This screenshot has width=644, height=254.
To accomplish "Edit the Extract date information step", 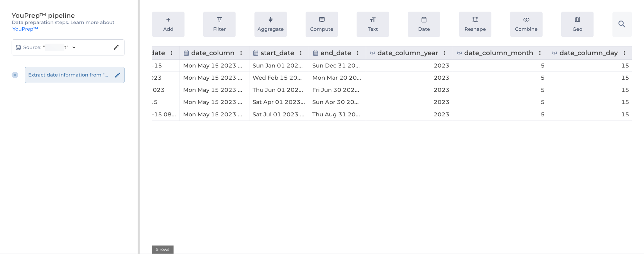I will [118, 75].
